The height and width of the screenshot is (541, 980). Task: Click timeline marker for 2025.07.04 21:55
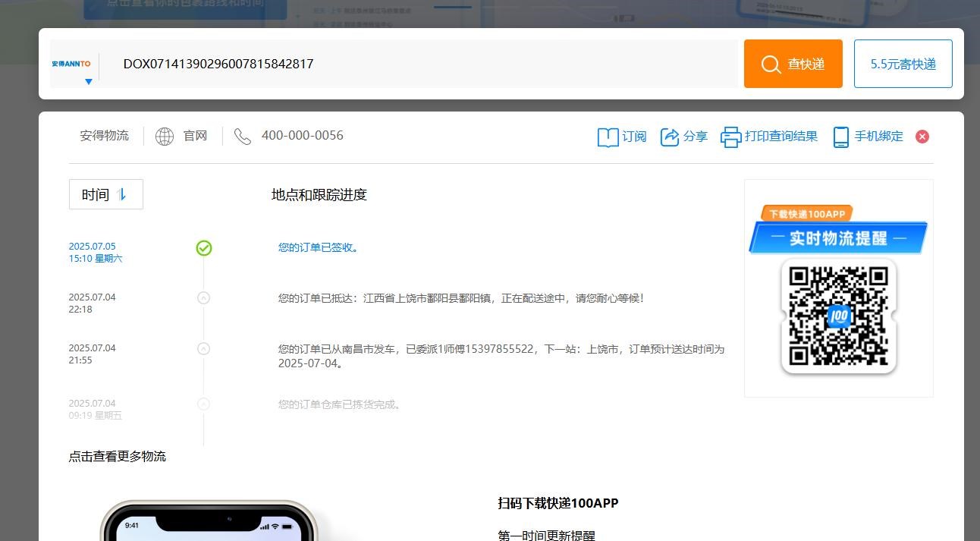pyautogui.click(x=203, y=349)
